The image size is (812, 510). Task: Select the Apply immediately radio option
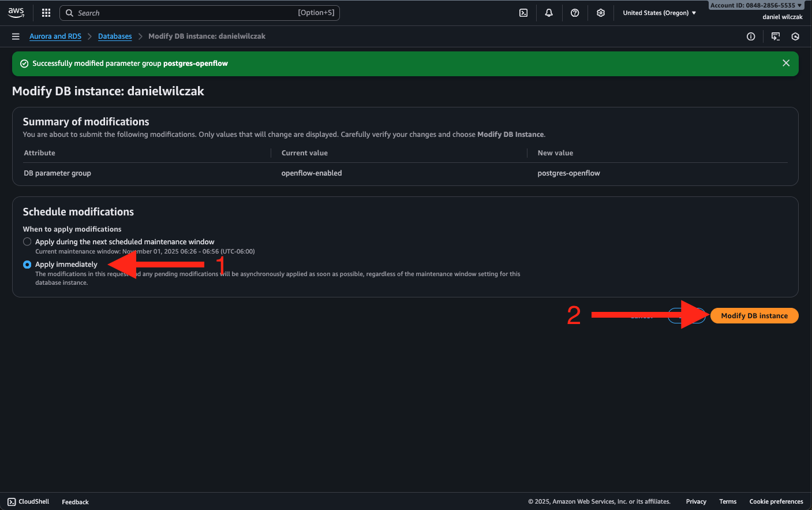pos(27,265)
